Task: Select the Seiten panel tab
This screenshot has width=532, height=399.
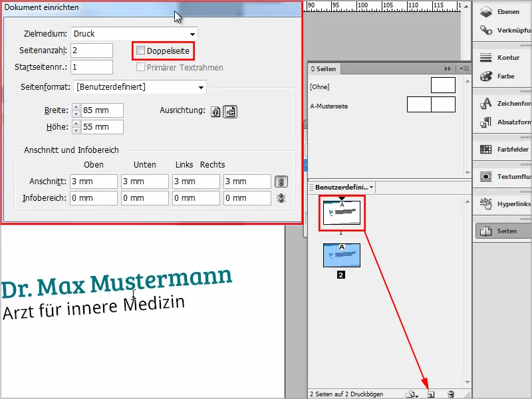Action: point(324,69)
